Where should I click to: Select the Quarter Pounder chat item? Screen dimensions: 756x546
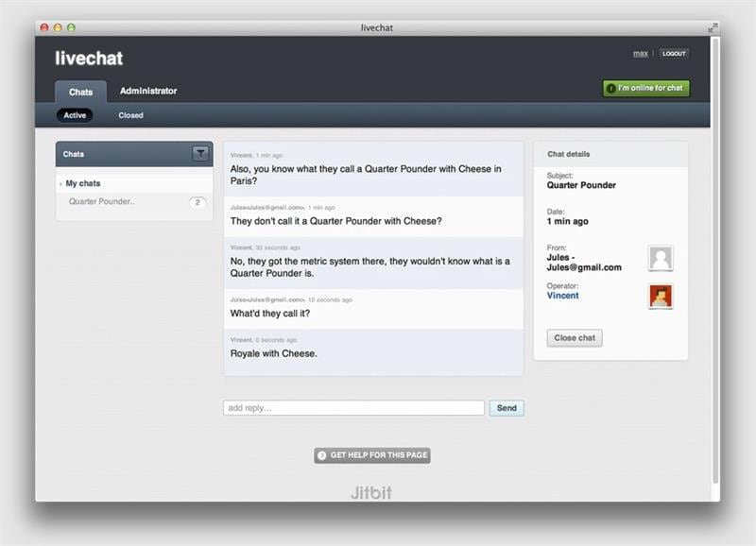pyautogui.click(x=134, y=201)
